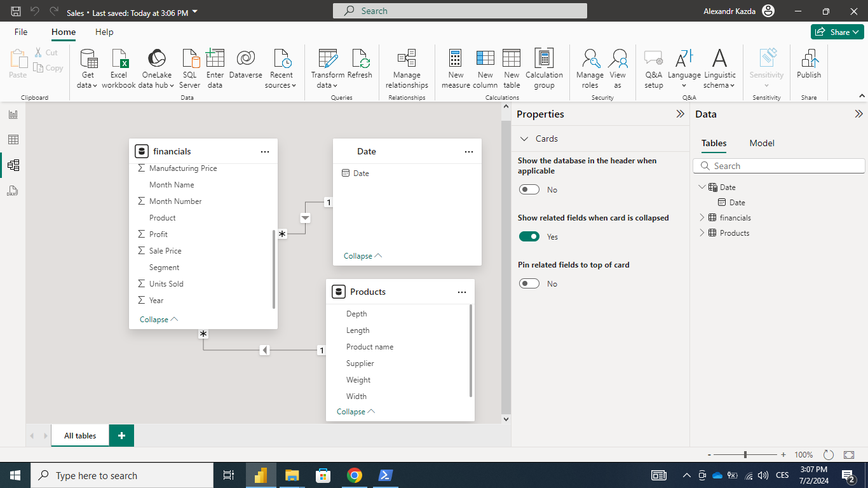868x488 pixels.
Task: Click the title bar Search box
Action: point(460,11)
